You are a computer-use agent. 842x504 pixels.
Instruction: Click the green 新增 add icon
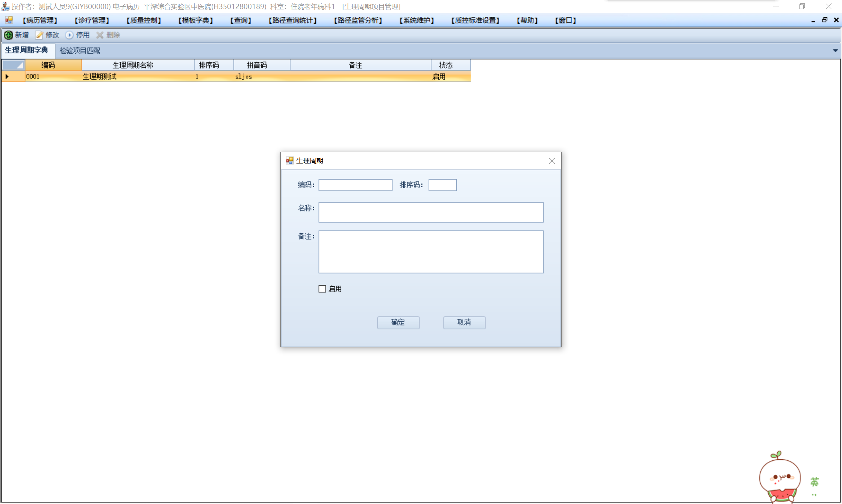pos(8,35)
